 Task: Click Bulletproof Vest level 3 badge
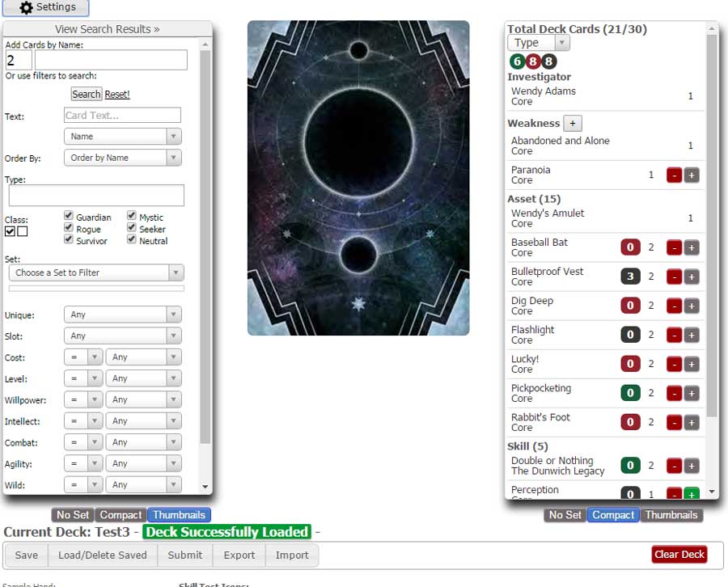pyautogui.click(x=630, y=277)
